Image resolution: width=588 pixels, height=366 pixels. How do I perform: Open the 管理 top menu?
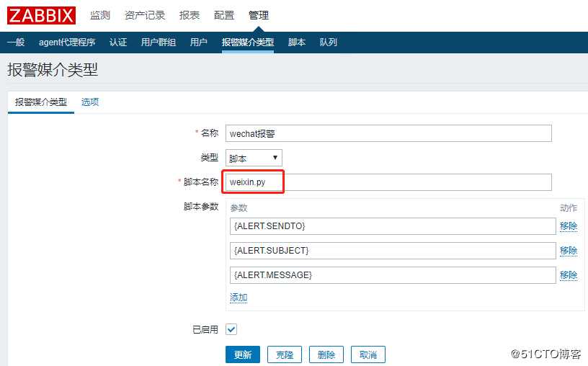coord(259,15)
